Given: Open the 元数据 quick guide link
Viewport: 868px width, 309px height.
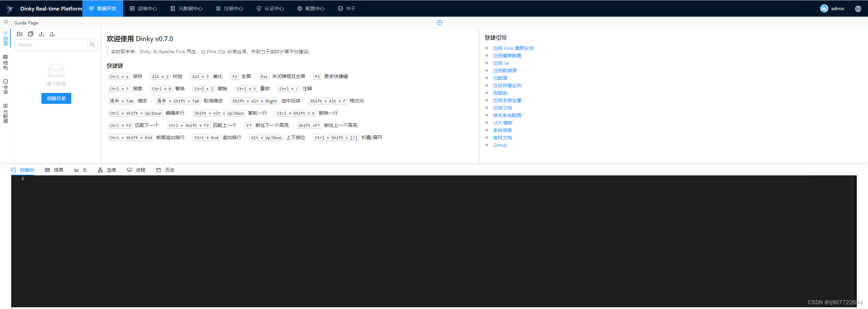Looking at the screenshot, I should 500,78.
